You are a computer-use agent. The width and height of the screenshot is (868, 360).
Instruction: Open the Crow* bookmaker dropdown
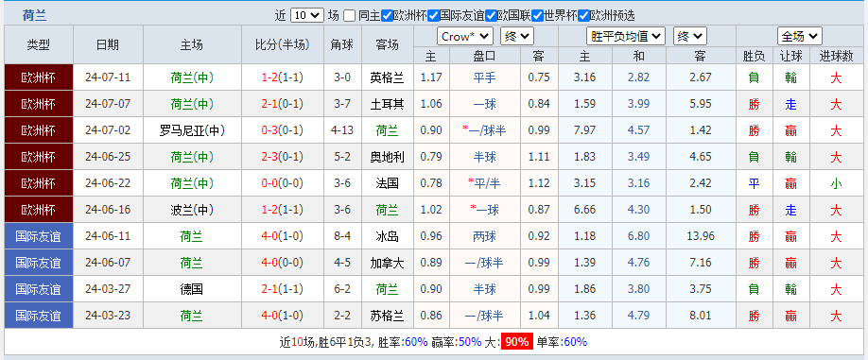tap(465, 37)
